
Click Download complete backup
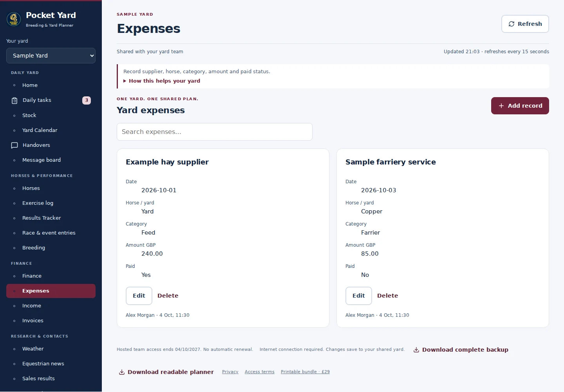click(x=461, y=350)
